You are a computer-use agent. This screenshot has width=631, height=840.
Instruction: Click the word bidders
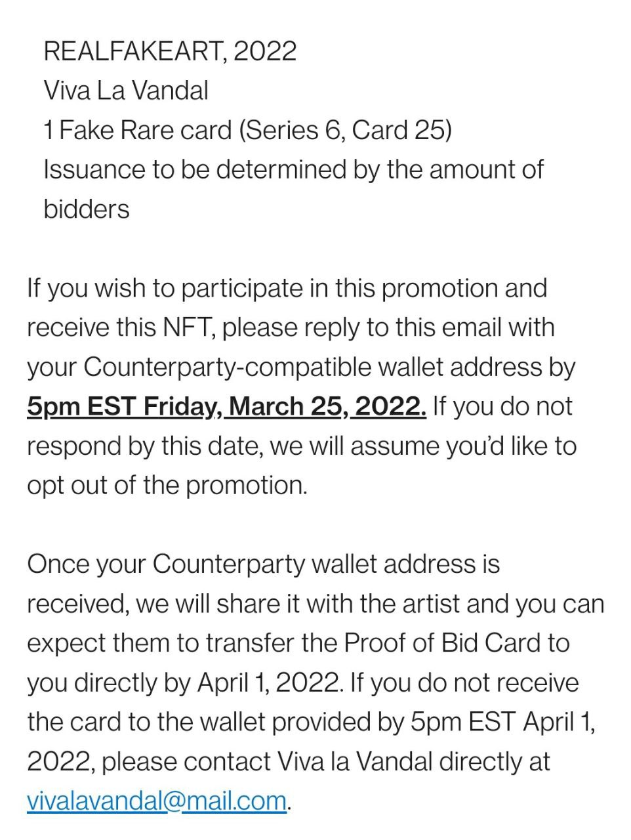[87, 209]
